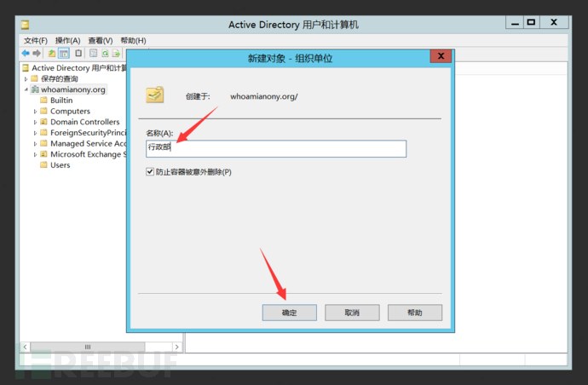The height and width of the screenshot is (385, 588).
Task: Click the scrollbar left arrow in tree pane
Action: [x=25, y=347]
